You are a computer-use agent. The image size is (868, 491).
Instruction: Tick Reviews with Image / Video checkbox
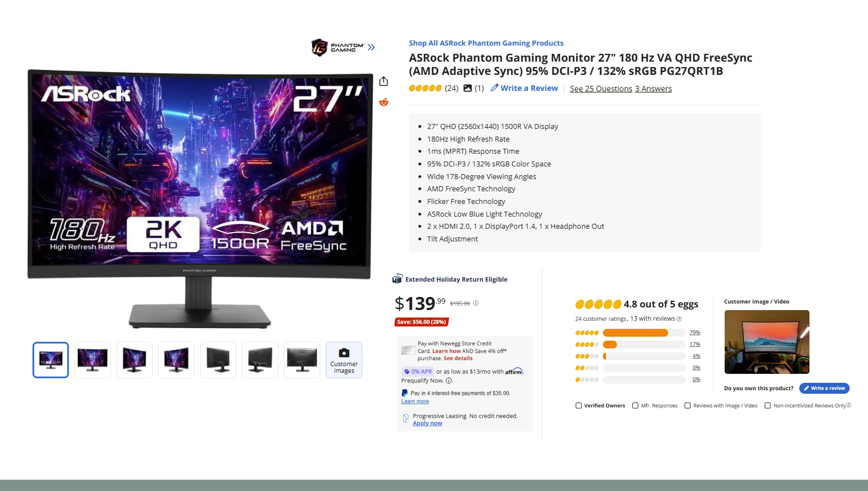tap(688, 405)
